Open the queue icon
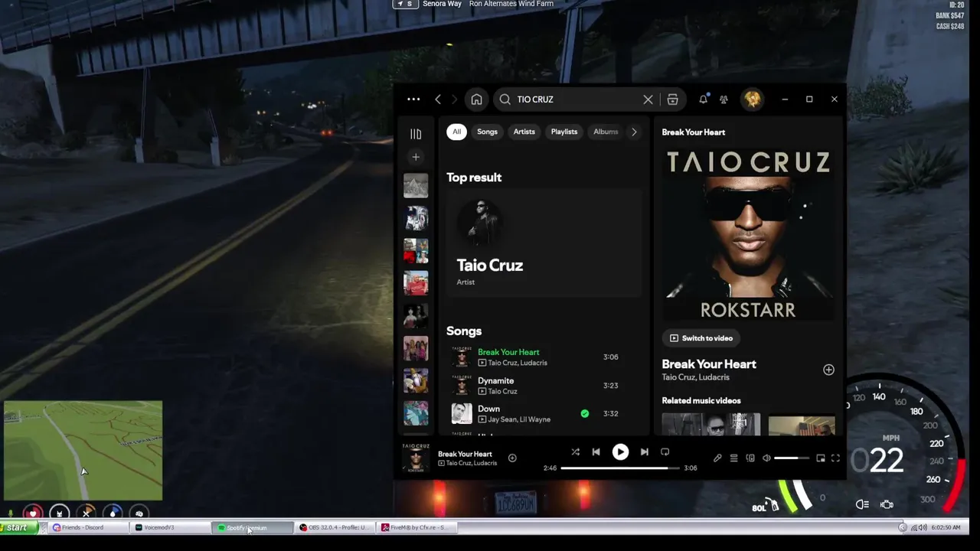The height and width of the screenshot is (551, 980). coord(733,458)
